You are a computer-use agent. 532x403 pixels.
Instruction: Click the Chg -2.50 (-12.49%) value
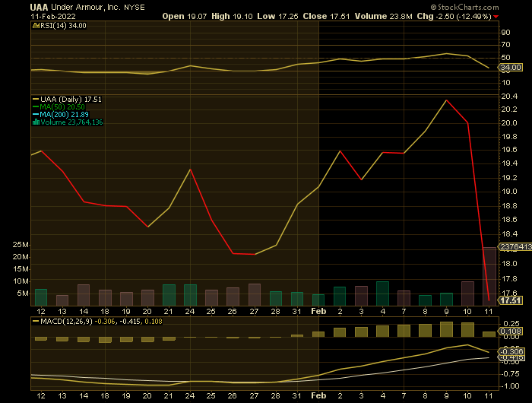(x=454, y=16)
